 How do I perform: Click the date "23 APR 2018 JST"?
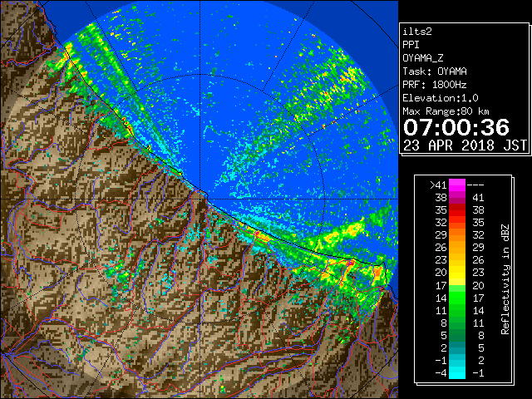[x=465, y=145]
